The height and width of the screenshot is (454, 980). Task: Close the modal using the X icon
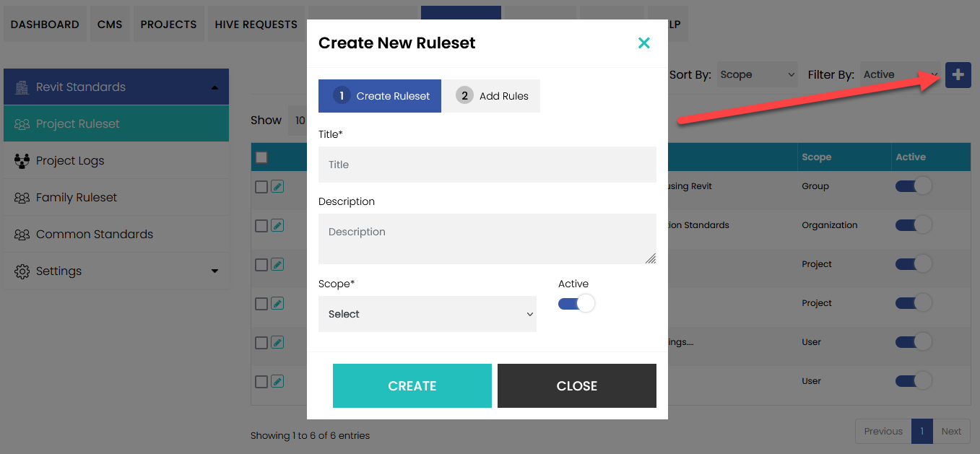pos(643,43)
